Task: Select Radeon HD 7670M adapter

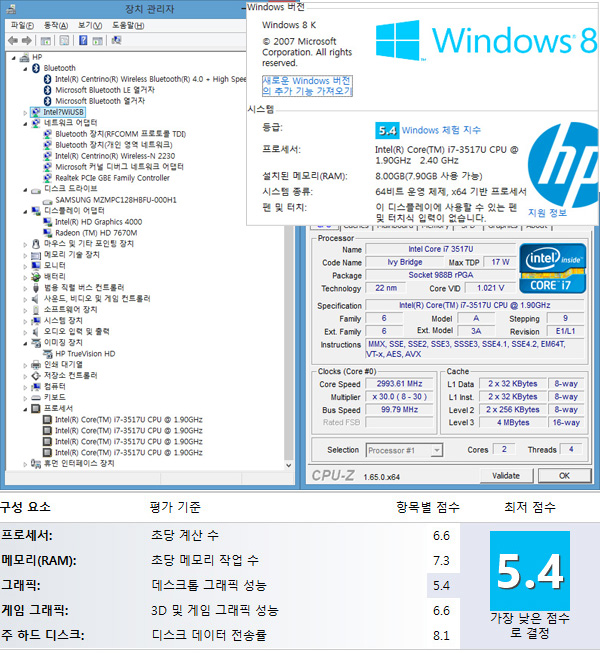Action: 96,233
